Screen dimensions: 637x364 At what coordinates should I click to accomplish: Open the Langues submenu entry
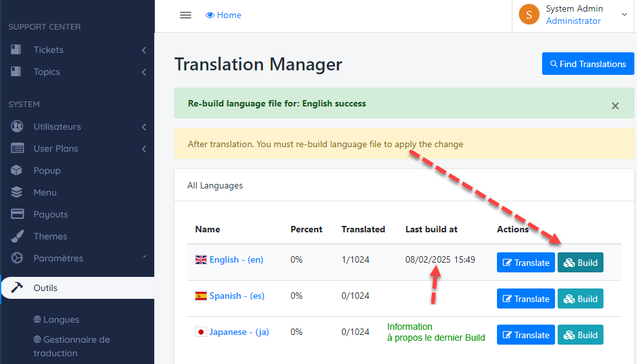click(61, 319)
